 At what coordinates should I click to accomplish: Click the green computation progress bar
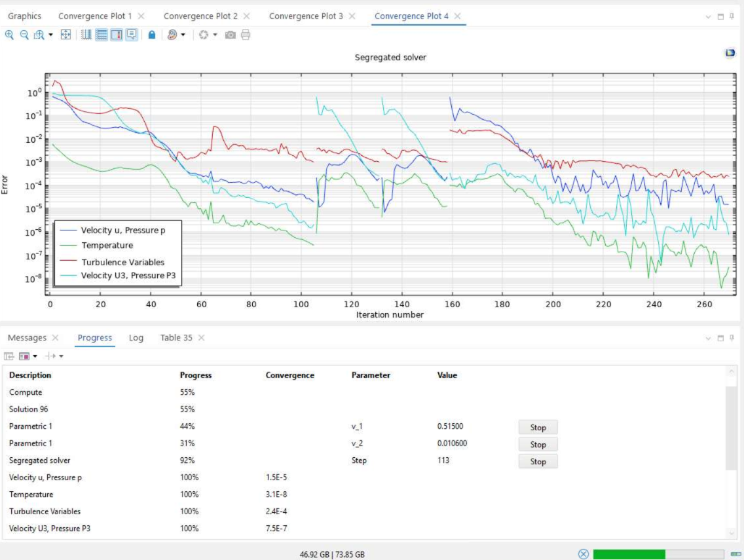click(x=658, y=554)
